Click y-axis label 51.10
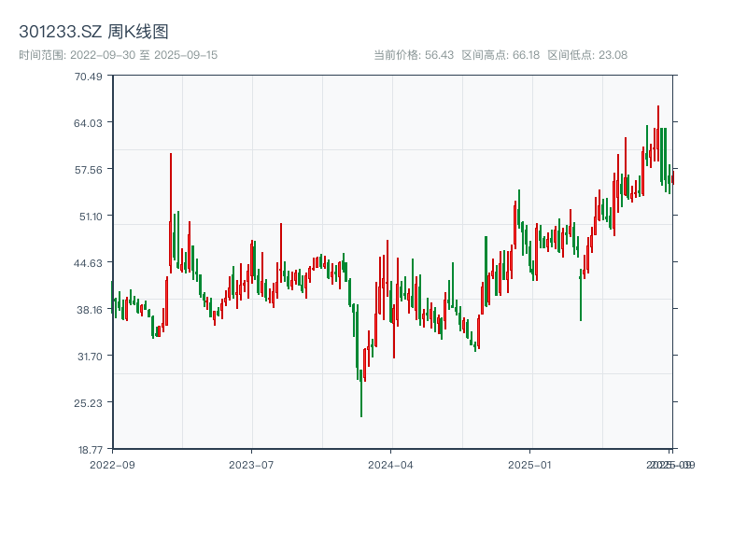 click(91, 217)
